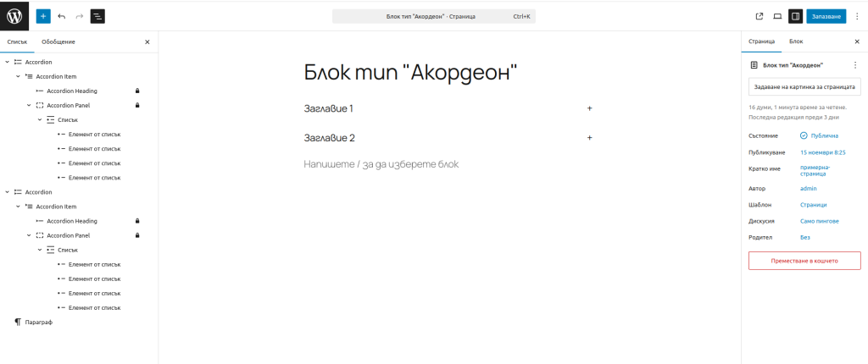Close the list view panel
Screen dimensions: 868x364
[x=147, y=41]
